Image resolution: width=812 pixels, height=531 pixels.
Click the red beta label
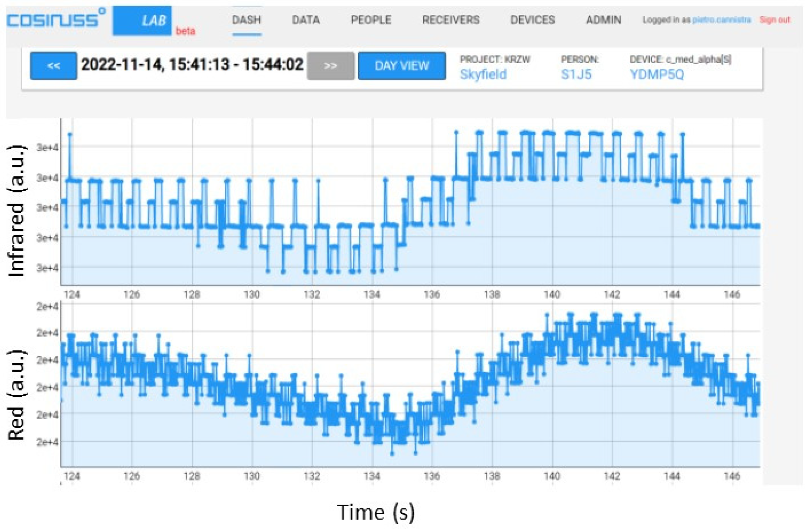click(185, 31)
